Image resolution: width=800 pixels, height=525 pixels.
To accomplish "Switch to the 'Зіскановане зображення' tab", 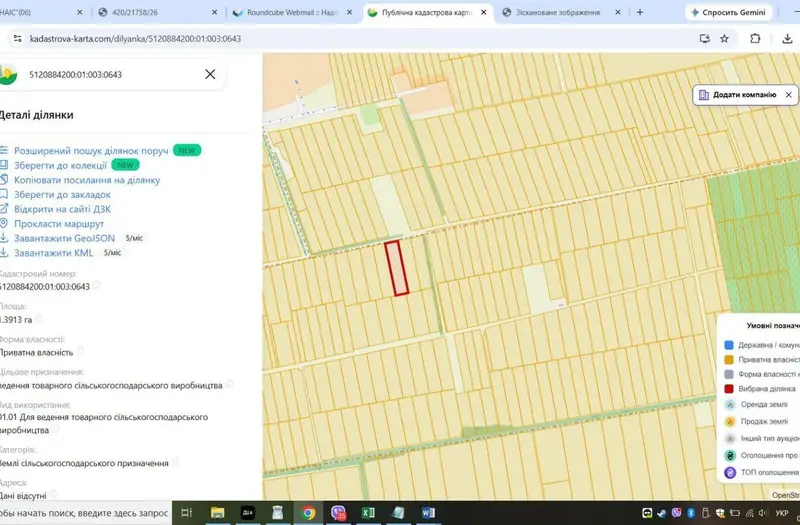I will point(561,12).
